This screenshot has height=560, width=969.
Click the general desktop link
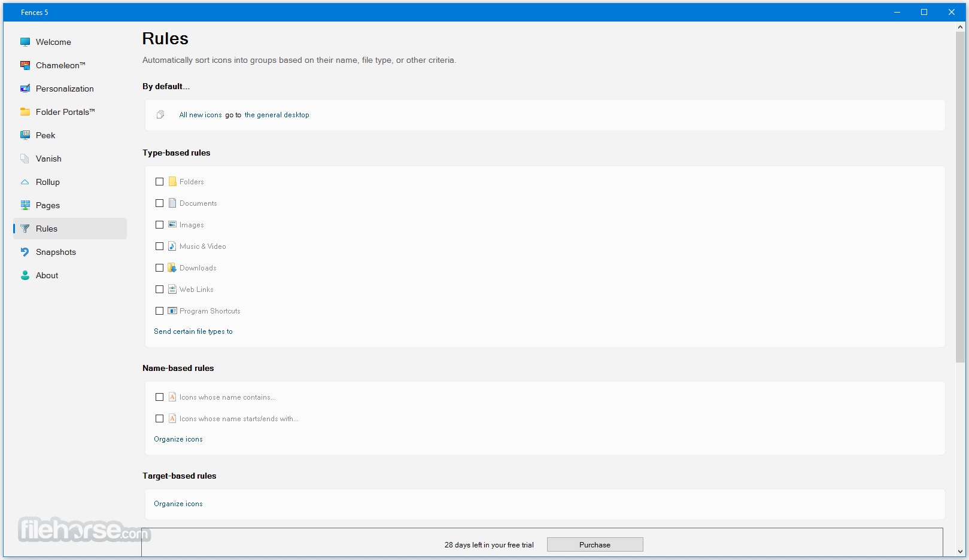[277, 115]
